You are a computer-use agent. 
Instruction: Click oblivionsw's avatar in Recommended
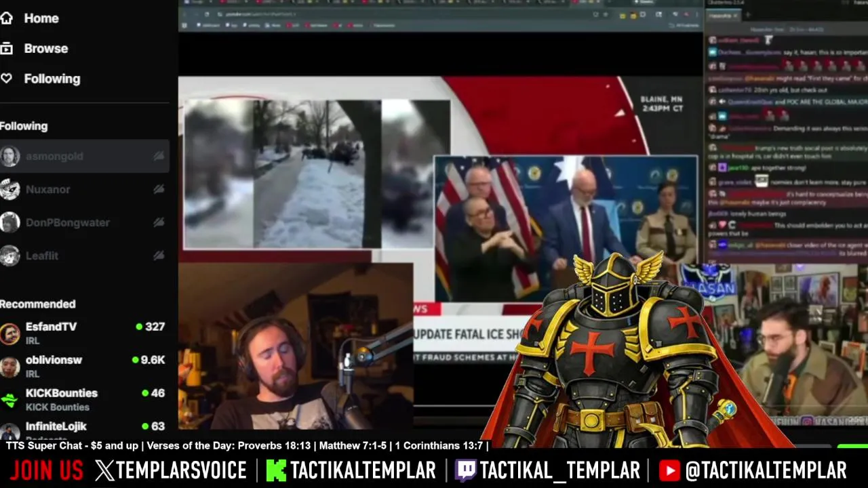coord(9,367)
